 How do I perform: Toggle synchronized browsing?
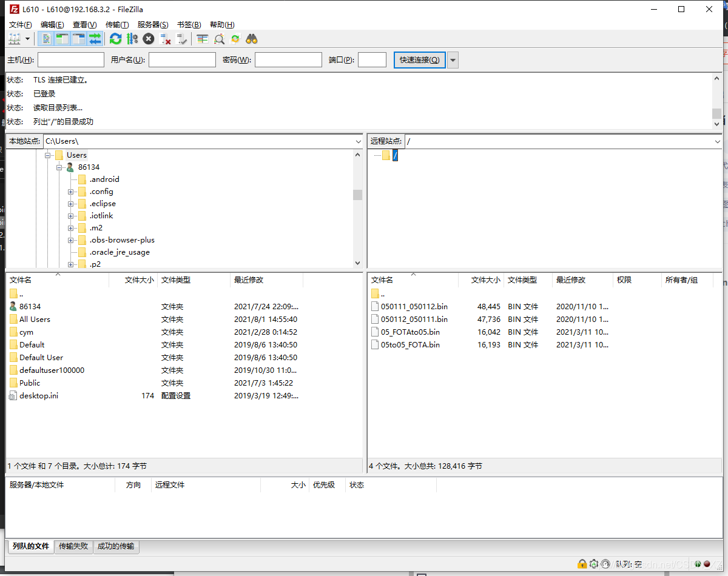(x=235, y=39)
